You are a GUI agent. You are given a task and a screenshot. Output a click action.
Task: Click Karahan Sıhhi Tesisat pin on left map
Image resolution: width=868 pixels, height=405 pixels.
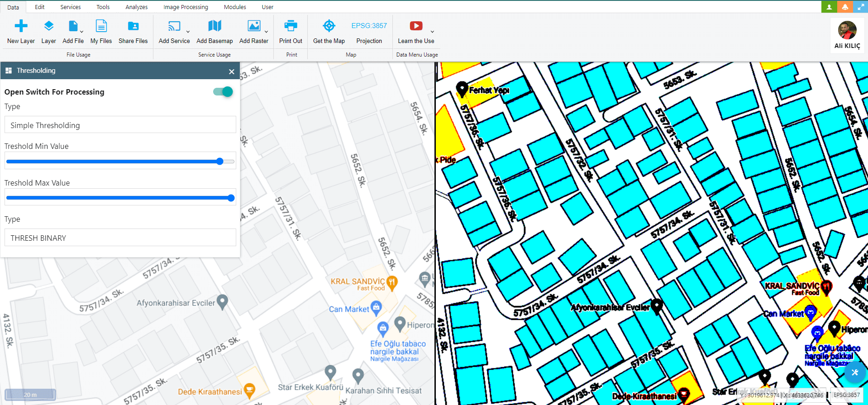358,375
